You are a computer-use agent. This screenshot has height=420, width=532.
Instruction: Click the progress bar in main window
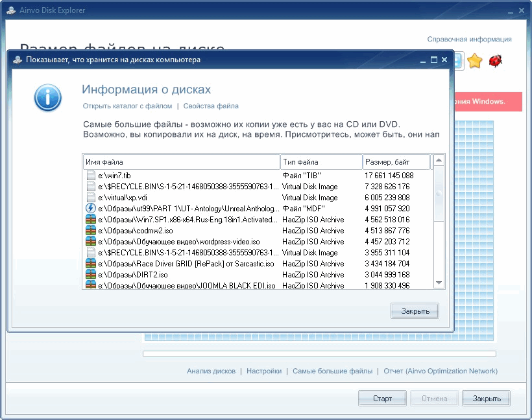[319, 354]
